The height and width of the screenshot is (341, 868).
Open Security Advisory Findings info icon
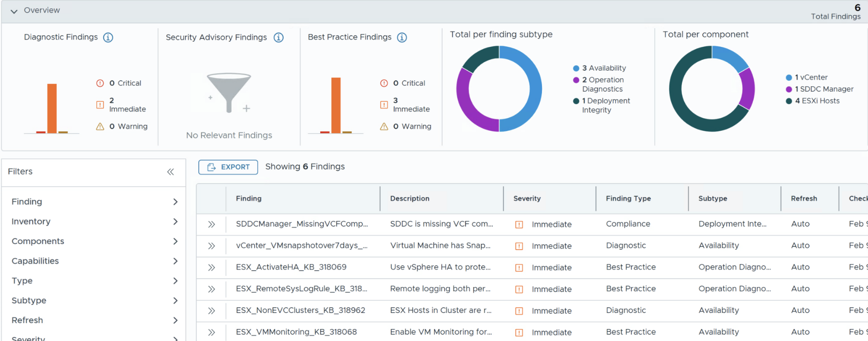[278, 38]
